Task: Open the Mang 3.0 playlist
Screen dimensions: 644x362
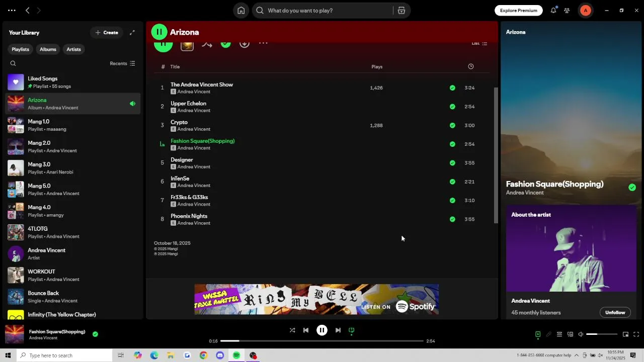Action: (x=73, y=168)
